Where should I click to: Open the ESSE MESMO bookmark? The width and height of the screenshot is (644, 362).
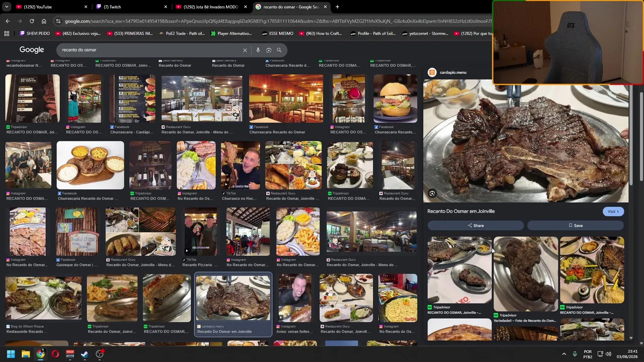(277, 34)
